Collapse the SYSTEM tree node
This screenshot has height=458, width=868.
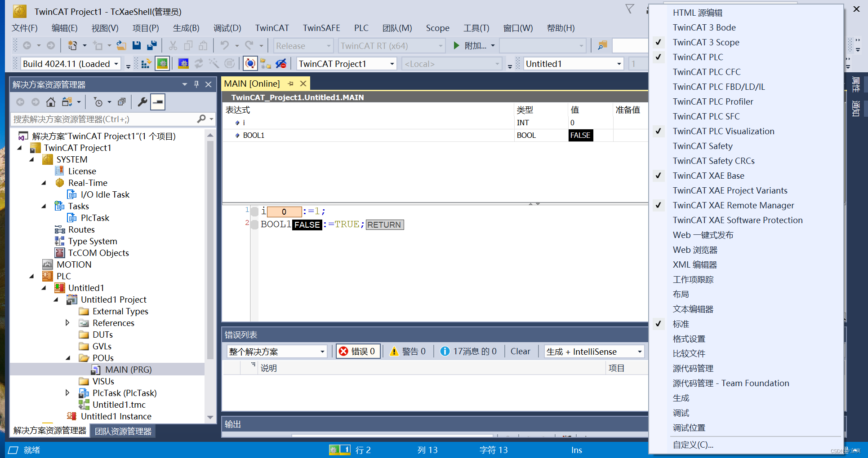coord(31,159)
